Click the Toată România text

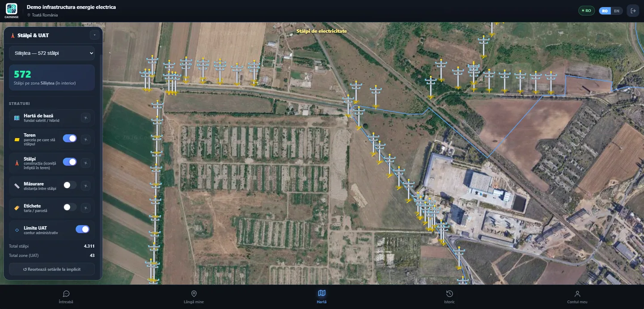[45, 15]
